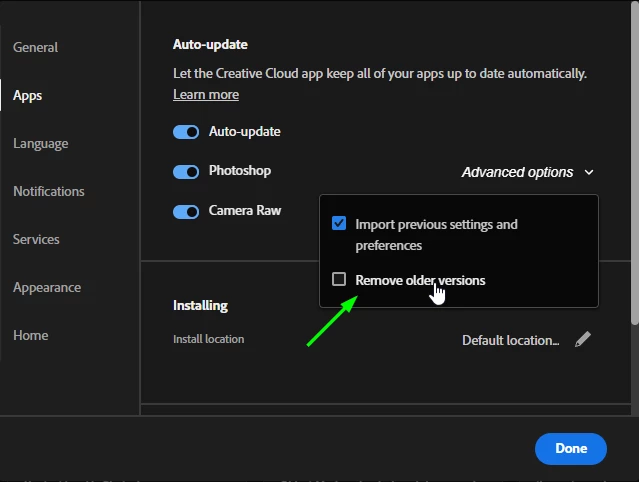
Task: Open the Home section in sidebar
Action: pyautogui.click(x=31, y=335)
